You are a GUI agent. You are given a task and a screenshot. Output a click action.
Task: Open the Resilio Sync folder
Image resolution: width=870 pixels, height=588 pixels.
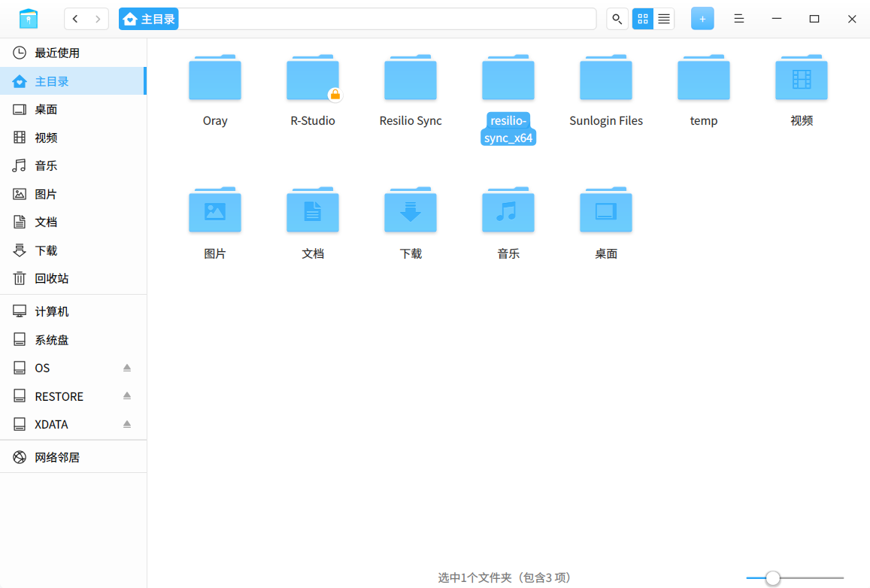[410, 77]
